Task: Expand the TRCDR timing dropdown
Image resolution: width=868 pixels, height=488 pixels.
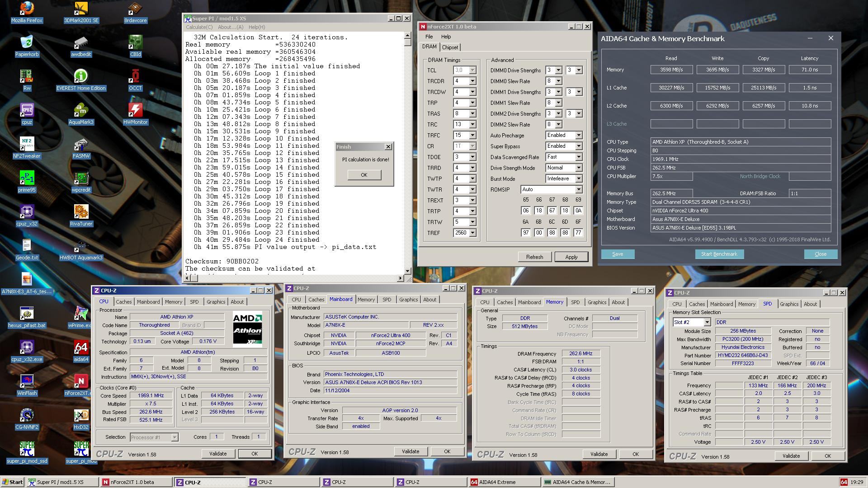Action: (x=472, y=81)
